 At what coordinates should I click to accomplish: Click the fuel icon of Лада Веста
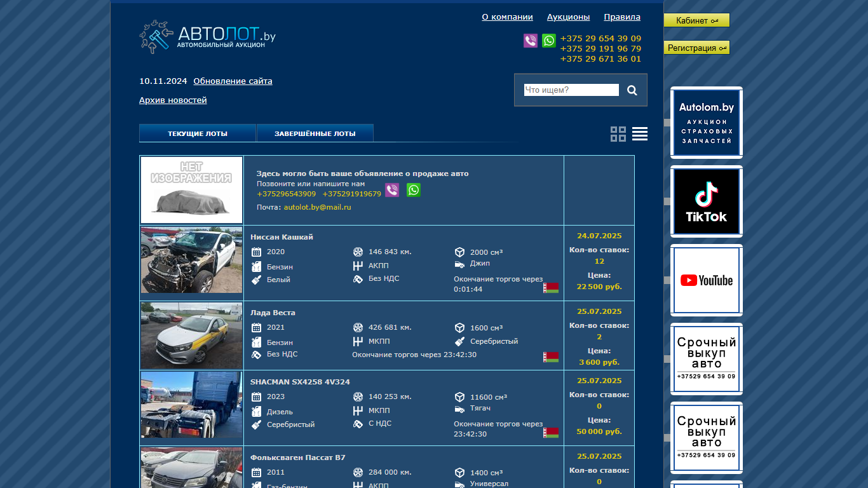point(257,342)
